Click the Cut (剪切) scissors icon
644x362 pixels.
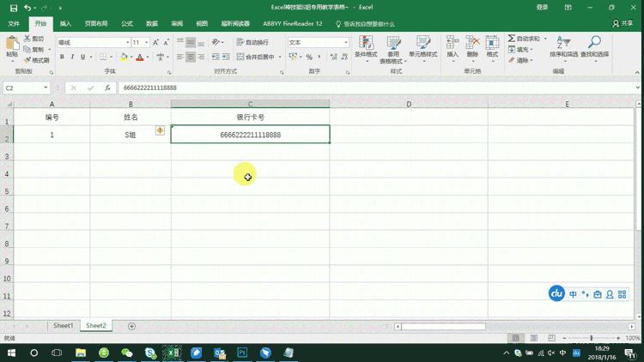point(27,39)
